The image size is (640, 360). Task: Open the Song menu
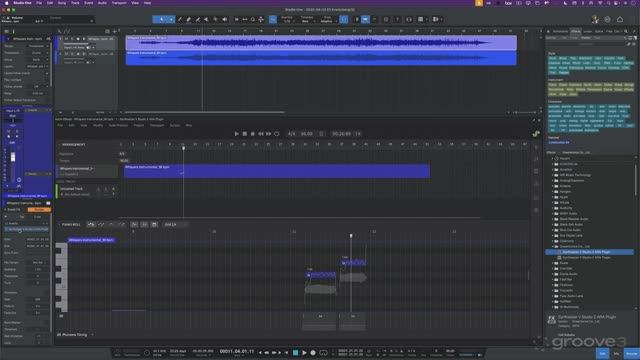click(x=62, y=3)
